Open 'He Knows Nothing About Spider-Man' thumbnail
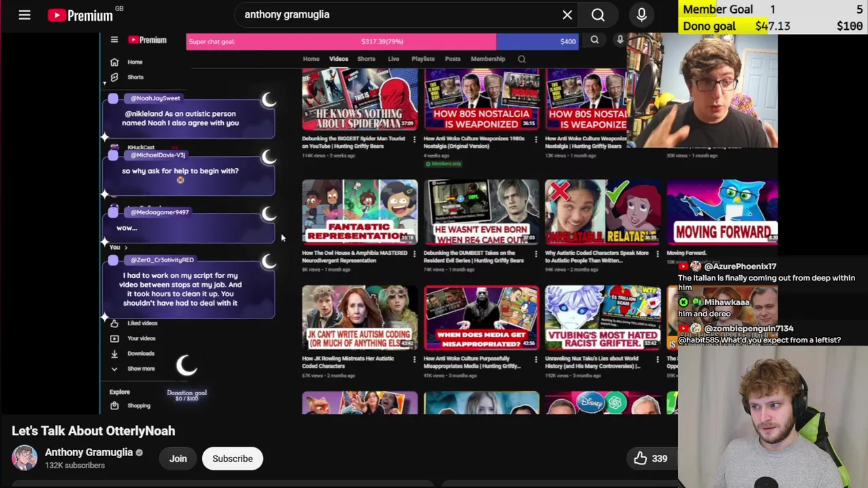The height and width of the screenshot is (488, 868). pyautogui.click(x=359, y=99)
